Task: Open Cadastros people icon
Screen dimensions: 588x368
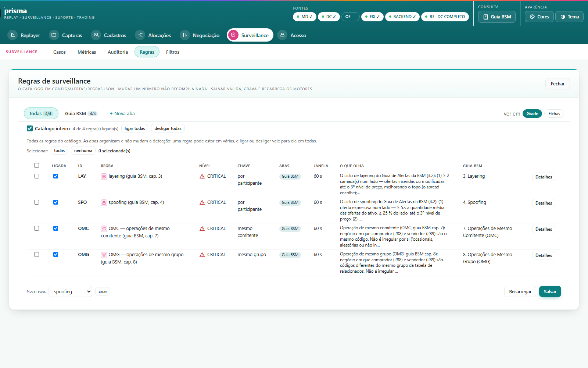Action: [x=96, y=35]
